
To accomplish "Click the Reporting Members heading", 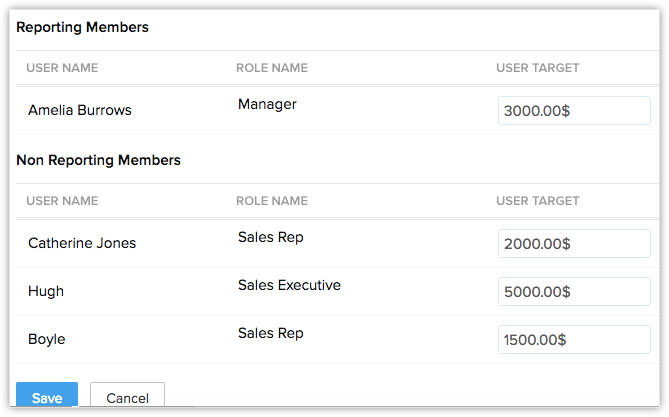I will [x=83, y=28].
